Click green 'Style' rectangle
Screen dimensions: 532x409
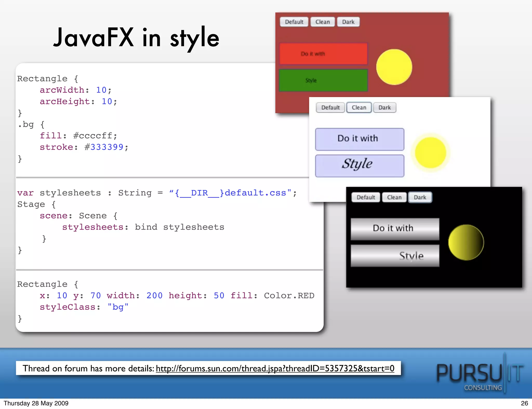[x=323, y=80]
